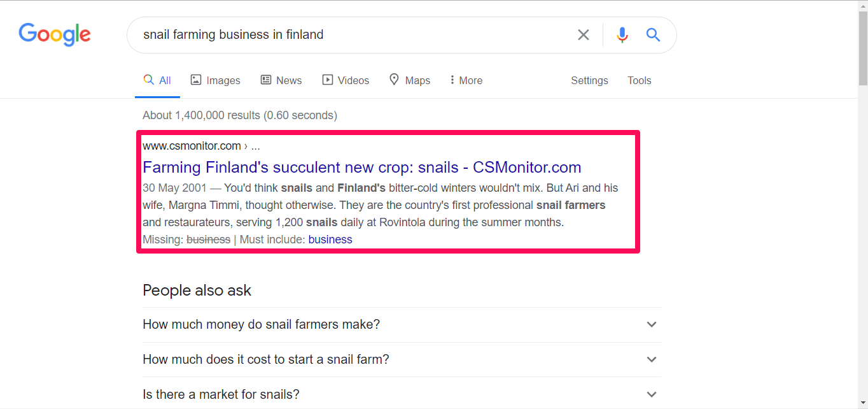The image size is (868, 409).
Task: Open the CSMonitor snail farming article
Action: [361, 168]
